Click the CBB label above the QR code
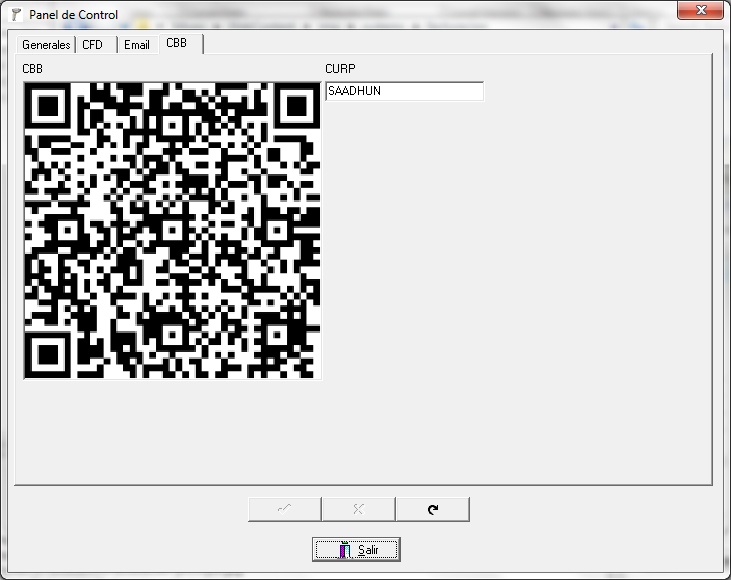Viewport: 731px width, 580px height. click(33, 69)
